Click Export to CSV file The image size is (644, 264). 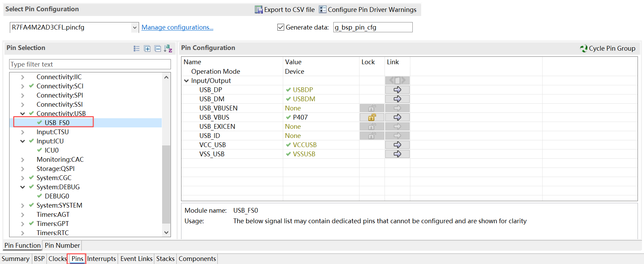click(285, 10)
